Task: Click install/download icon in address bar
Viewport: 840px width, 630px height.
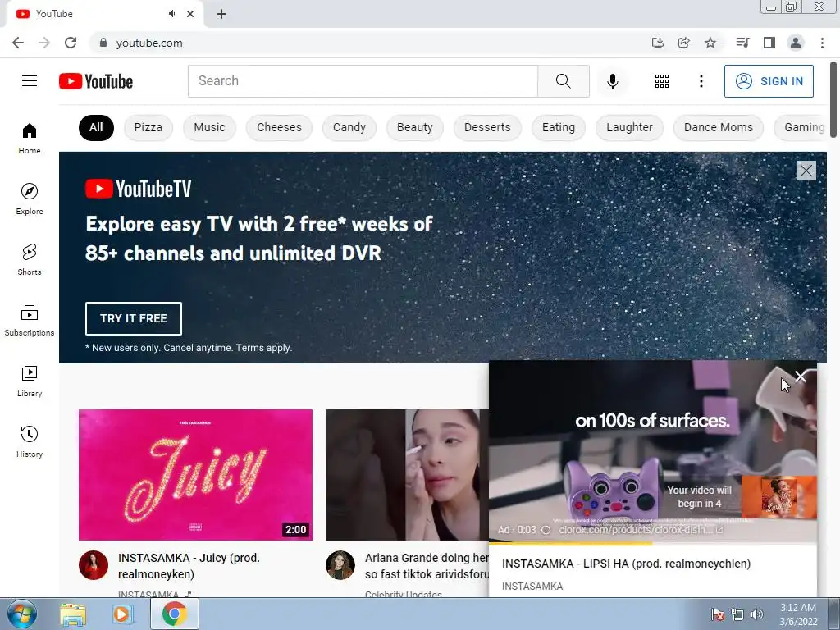Action: (x=657, y=43)
